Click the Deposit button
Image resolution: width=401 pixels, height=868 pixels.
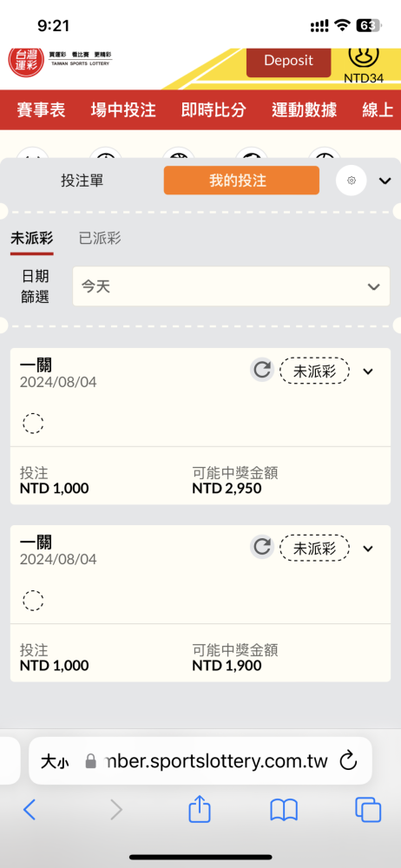tap(288, 61)
